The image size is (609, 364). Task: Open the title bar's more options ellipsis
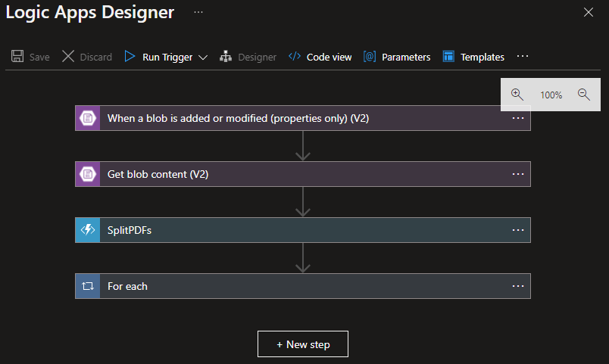pyautogui.click(x=198, y=13)
